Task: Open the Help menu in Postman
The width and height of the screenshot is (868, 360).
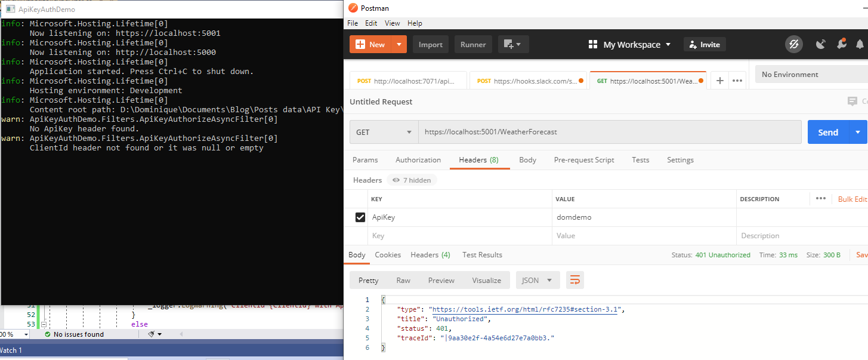Action: click(415, 23)
